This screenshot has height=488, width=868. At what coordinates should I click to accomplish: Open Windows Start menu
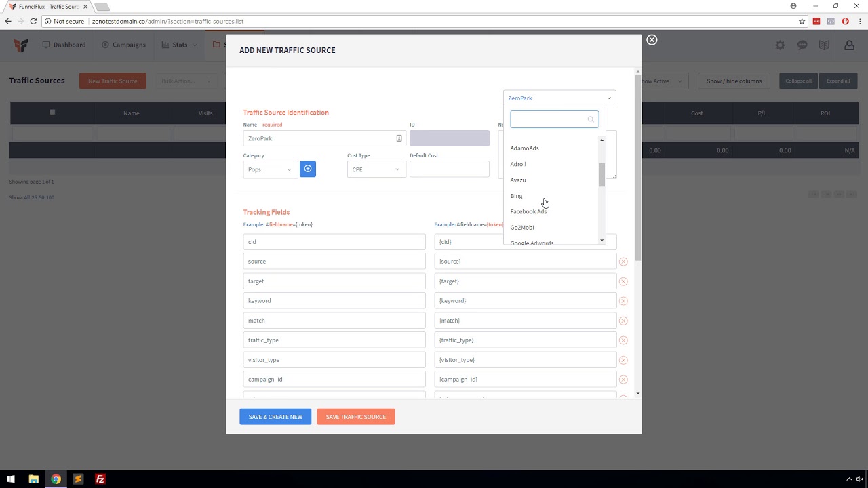coord(11,479)
